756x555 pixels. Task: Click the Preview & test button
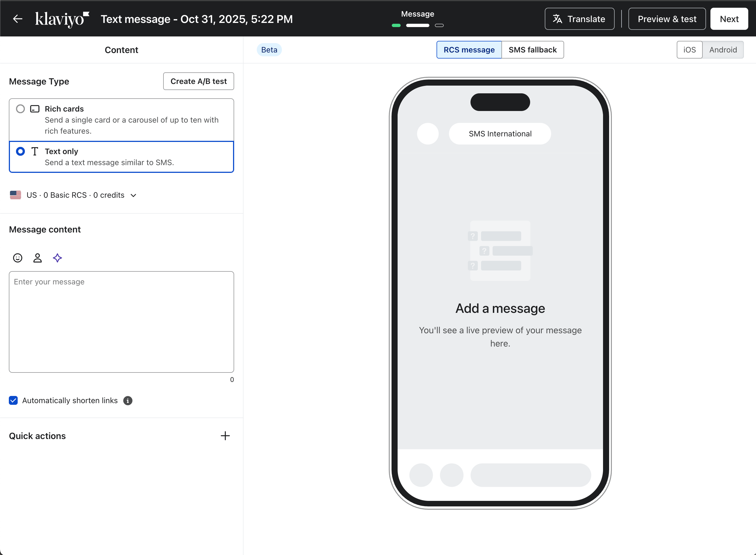coord(667,19)
